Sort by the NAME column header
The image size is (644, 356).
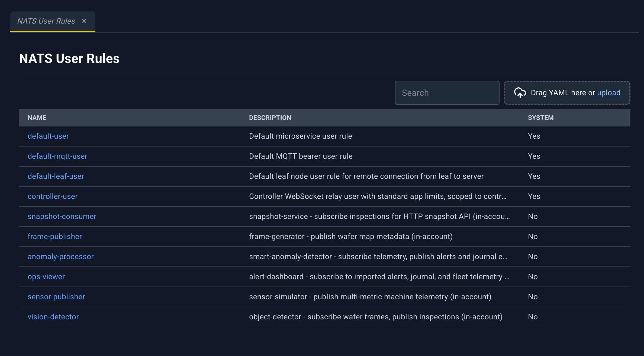click(x=37, y=118)
